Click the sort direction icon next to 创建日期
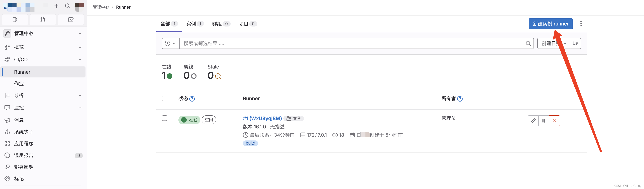The height and width of the screenshot is (189, 644). click(x=576, y=43)
